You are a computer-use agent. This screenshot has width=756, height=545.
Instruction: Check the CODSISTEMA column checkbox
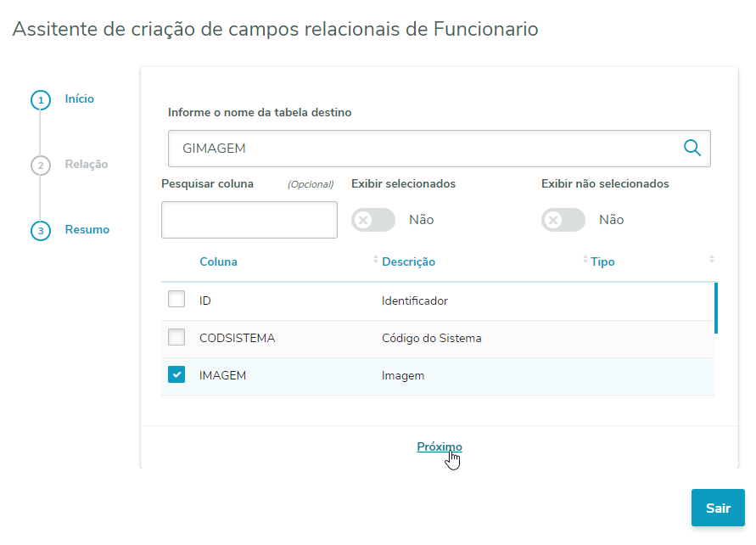[176, 338]
